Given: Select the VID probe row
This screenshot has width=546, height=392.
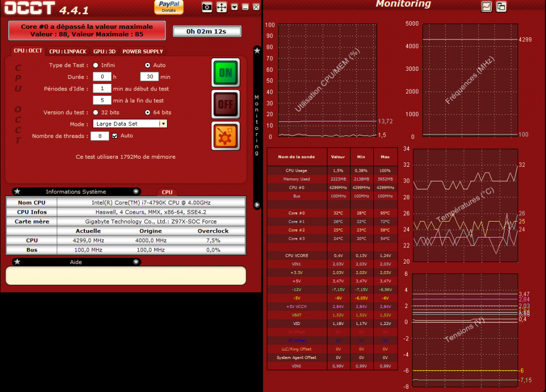Looking at the screenshot, I should click(332, 324).
